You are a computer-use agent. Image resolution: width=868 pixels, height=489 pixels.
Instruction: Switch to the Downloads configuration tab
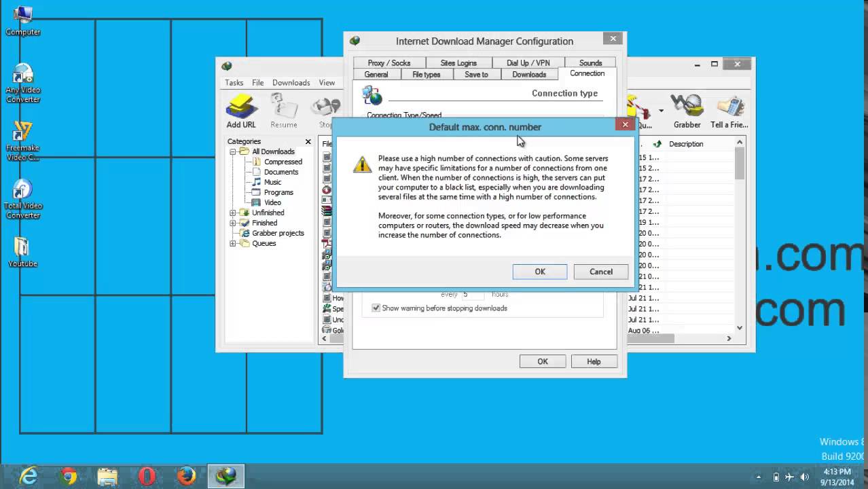(x=529, y=75)
